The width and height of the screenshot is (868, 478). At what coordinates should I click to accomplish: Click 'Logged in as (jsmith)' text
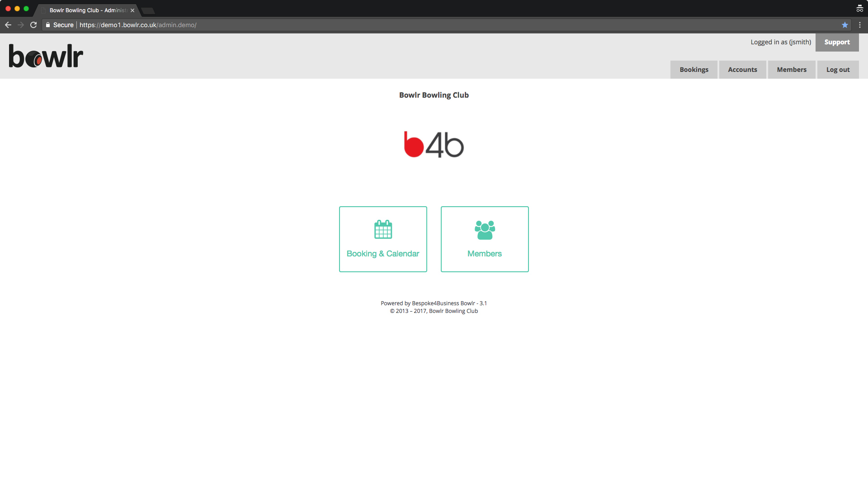coord(781,42)
